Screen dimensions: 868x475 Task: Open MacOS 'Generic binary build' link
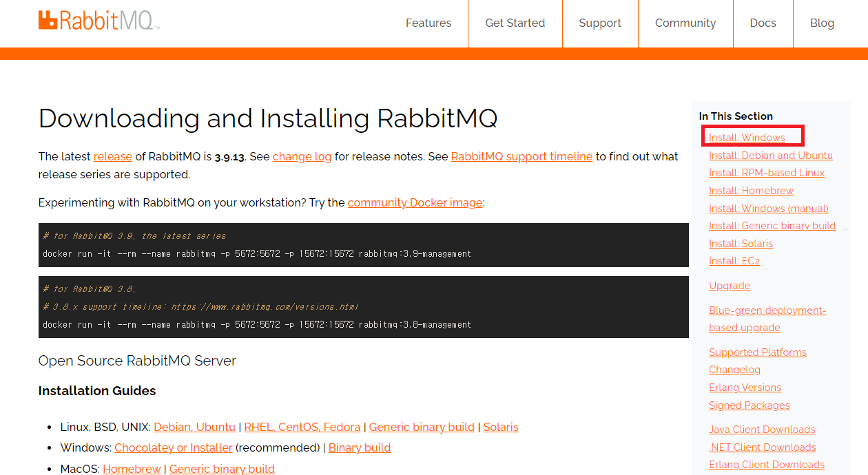(222, 469)
